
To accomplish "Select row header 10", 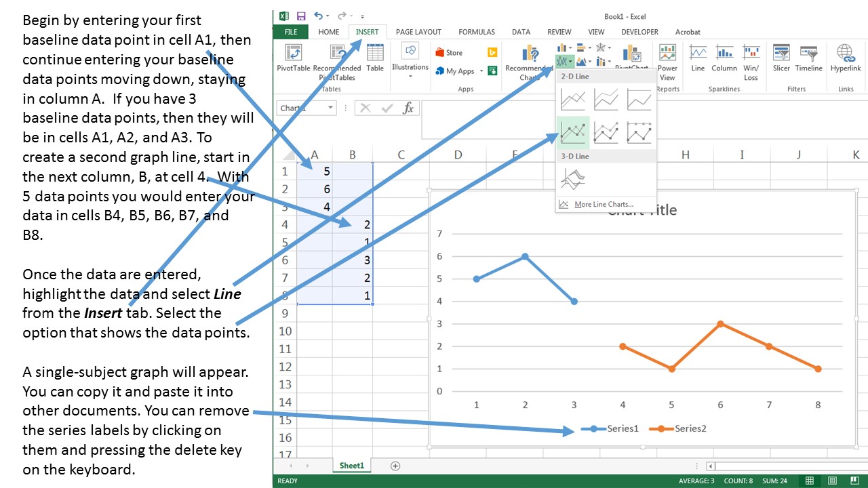I will (x=285, y=331).
